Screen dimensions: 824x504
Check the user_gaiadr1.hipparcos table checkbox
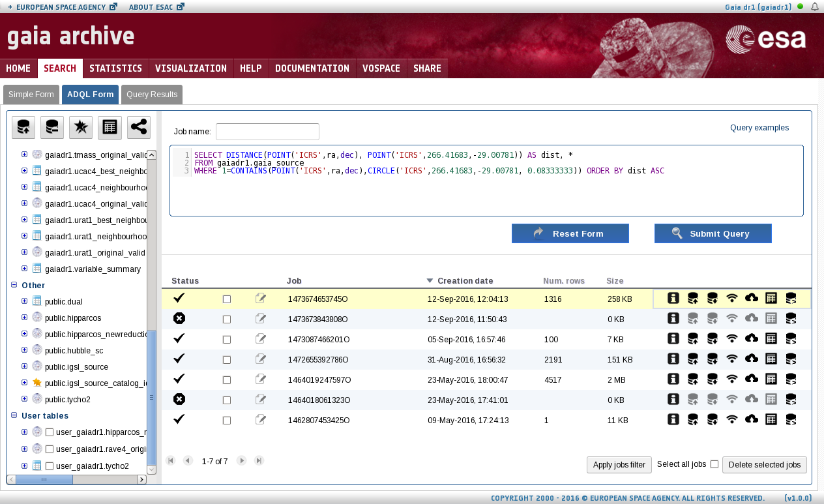click(50, 432)
